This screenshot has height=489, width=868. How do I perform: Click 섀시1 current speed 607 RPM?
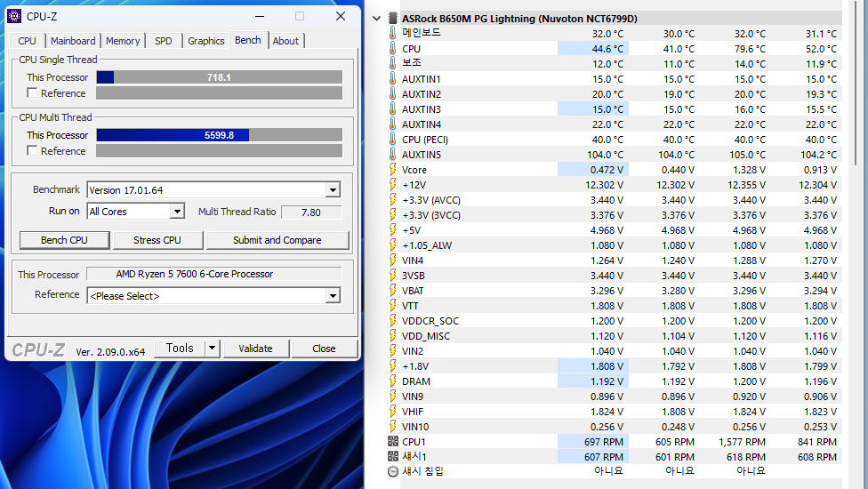point(603,457)
